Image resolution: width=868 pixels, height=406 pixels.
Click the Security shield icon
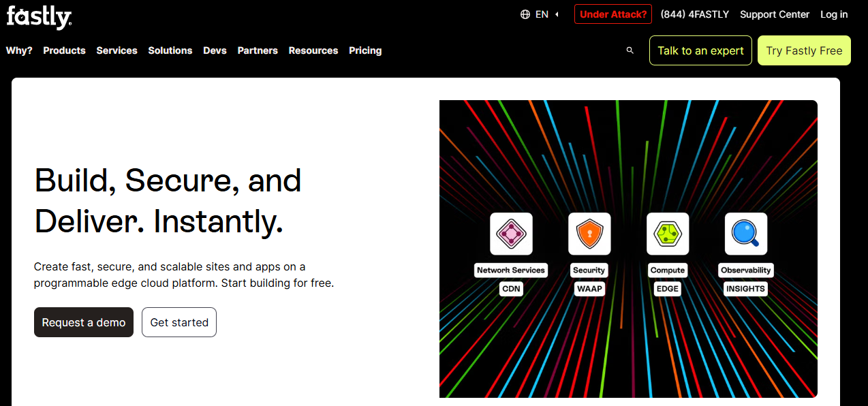(x=589, y=234)
